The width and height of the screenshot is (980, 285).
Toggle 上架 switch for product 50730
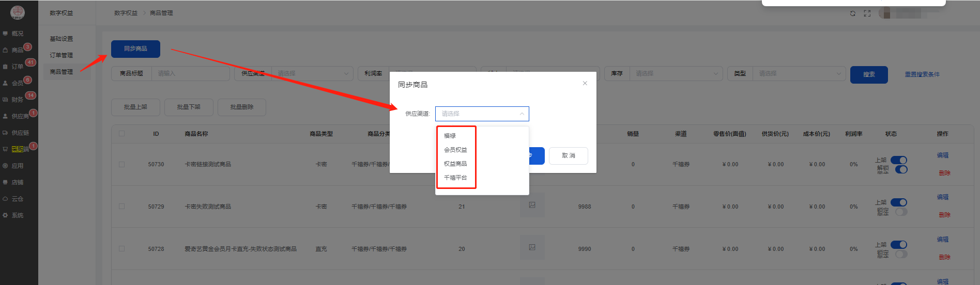click(899, 160)
